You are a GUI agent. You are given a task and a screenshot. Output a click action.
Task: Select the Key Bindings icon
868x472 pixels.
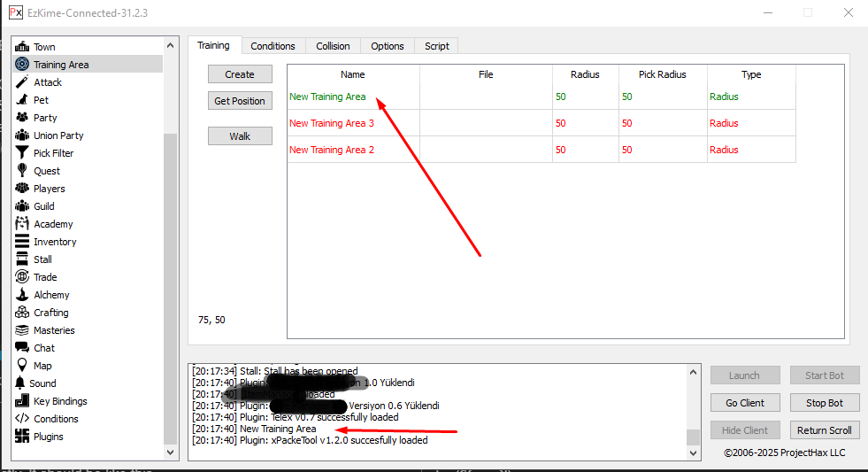[22, 401]
